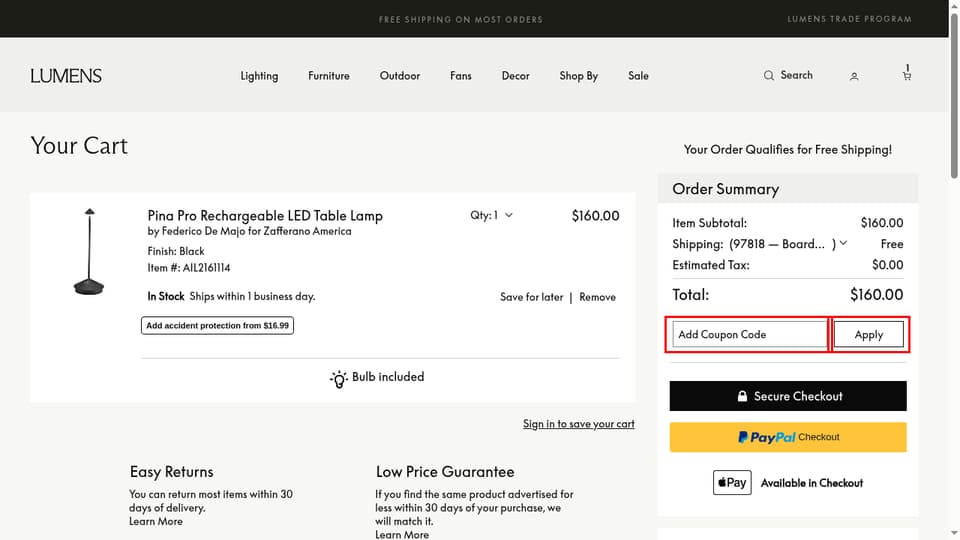Screen dimensions: 960x540
Task: Click the LUMENS logo
Action: (x=66, y=76)
